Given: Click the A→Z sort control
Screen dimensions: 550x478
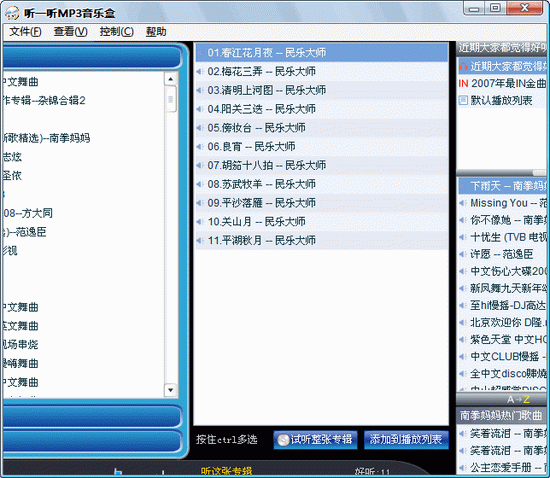Looking at the screenshot, I should click(x=518, y=399).
